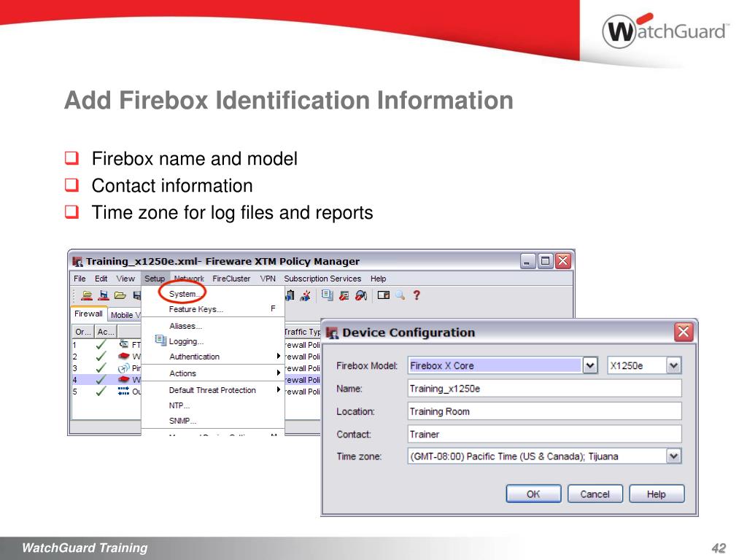Viewport: 747px width, 560px height.
Task: Click the Contact field containing Trainer
Action: pos(544,435)
